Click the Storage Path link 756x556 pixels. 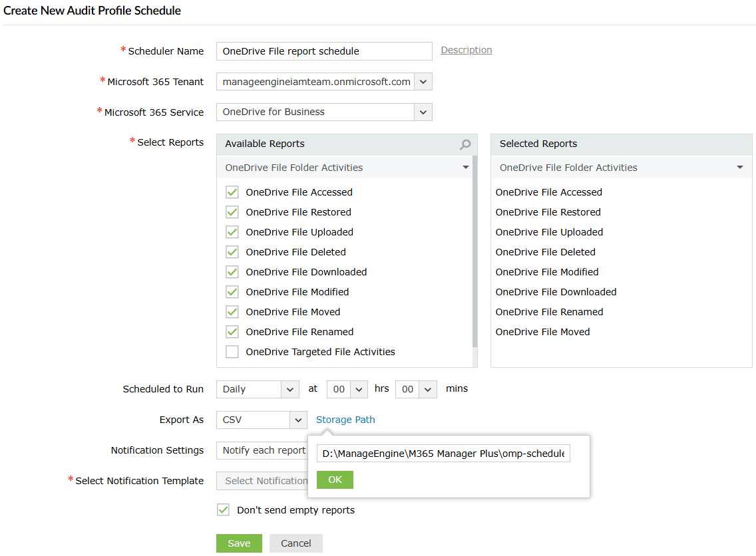(345, 420)
